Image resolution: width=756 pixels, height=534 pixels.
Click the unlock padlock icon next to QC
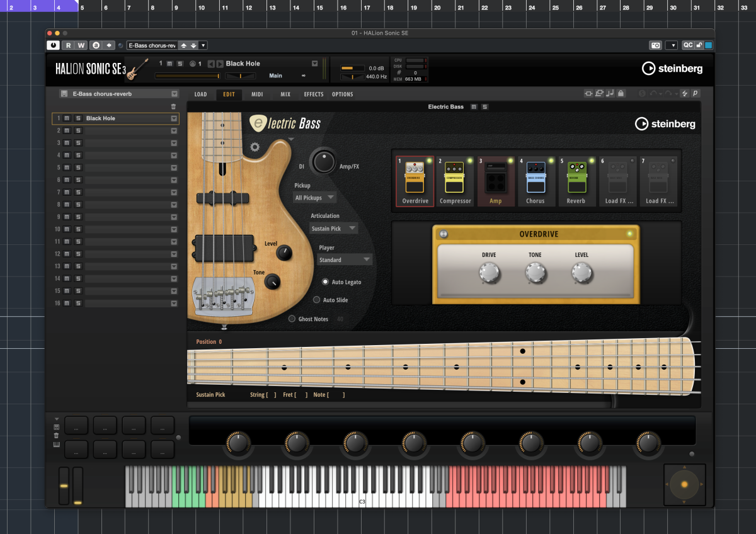click(699, 45)
